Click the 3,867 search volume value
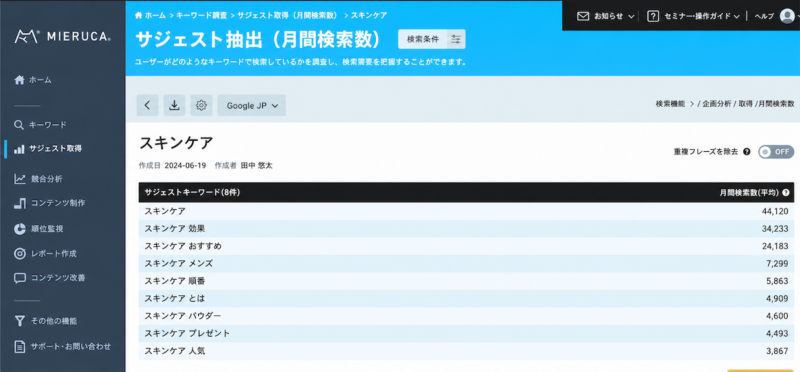The image size is (800, 372). (777, 351)
